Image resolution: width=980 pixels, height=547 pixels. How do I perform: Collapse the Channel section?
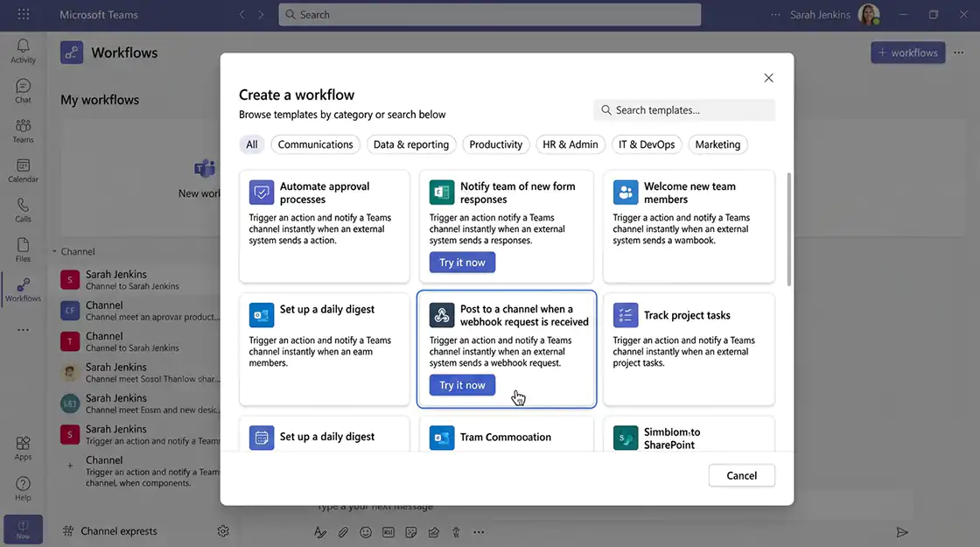click(x=55, y=251)
